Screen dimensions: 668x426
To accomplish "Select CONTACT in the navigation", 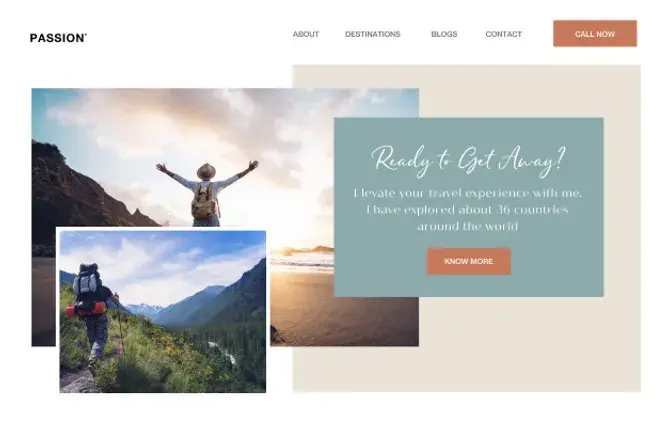I will [504, 34].
